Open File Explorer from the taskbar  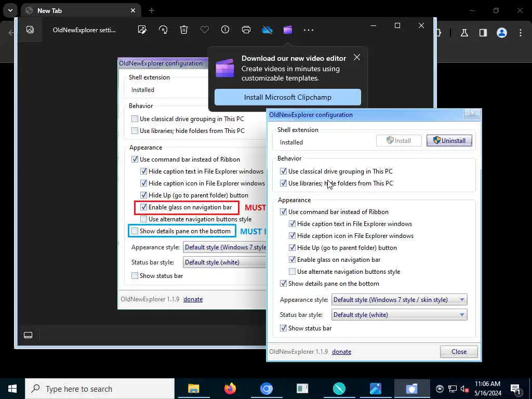click(194, 389)
